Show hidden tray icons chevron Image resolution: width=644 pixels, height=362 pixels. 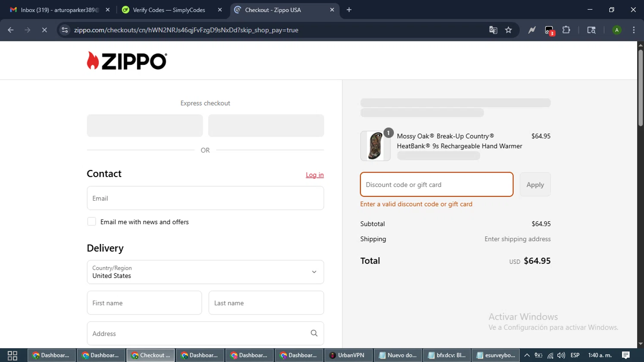click(x=527, y=355)
